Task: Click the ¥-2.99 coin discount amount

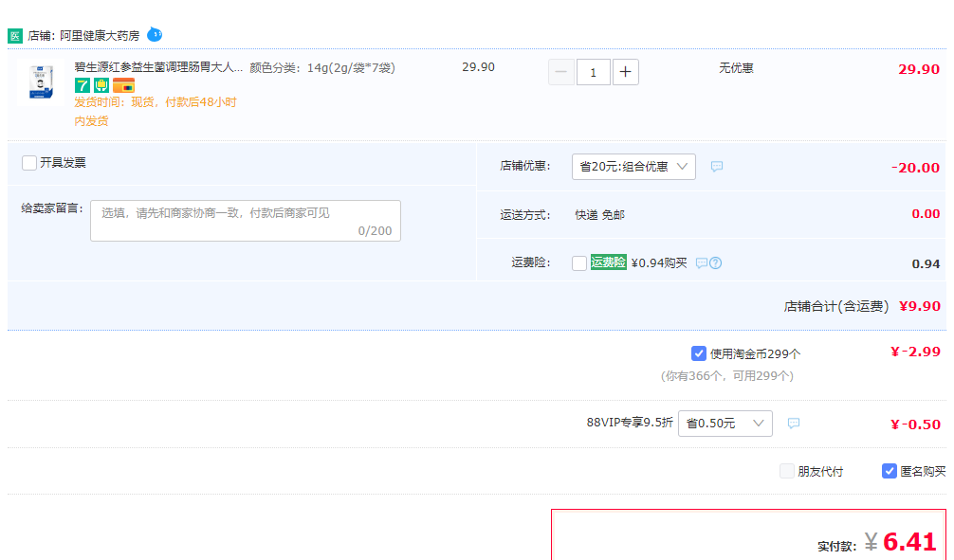Action: tap(915, 352)
